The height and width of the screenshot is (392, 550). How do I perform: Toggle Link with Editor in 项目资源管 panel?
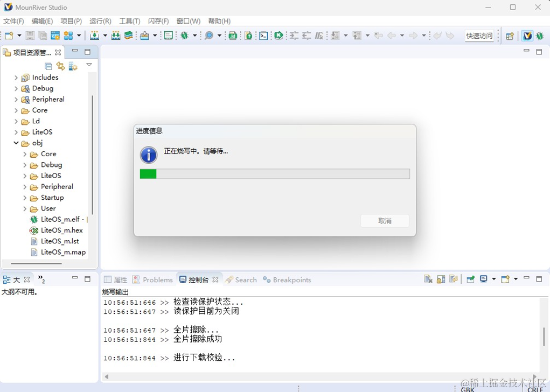pos(61,66)
